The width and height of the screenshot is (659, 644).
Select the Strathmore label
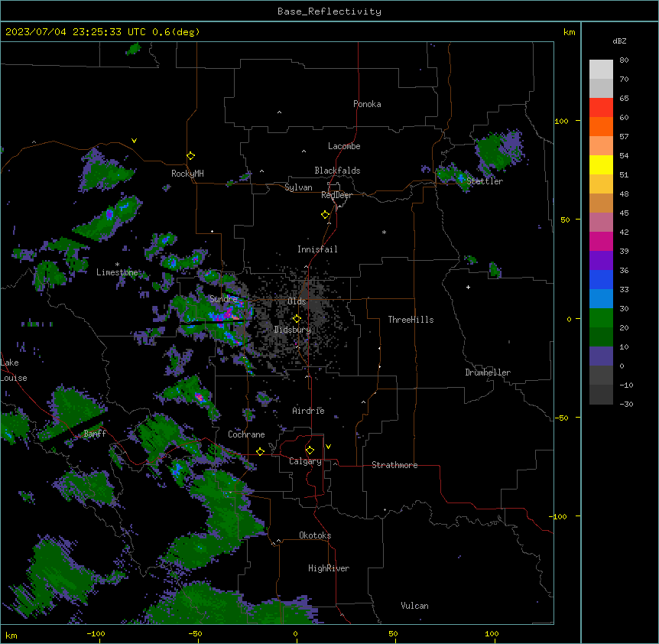pos(394,465)
